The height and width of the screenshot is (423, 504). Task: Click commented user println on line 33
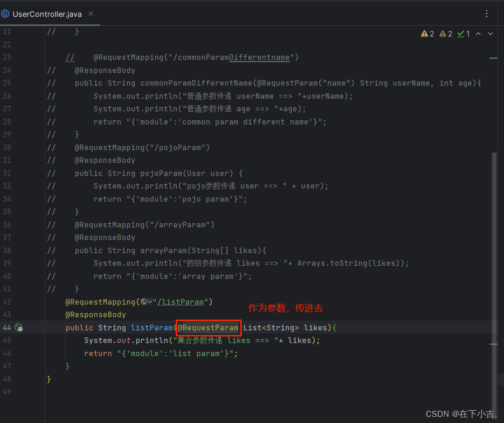(211, 186)
